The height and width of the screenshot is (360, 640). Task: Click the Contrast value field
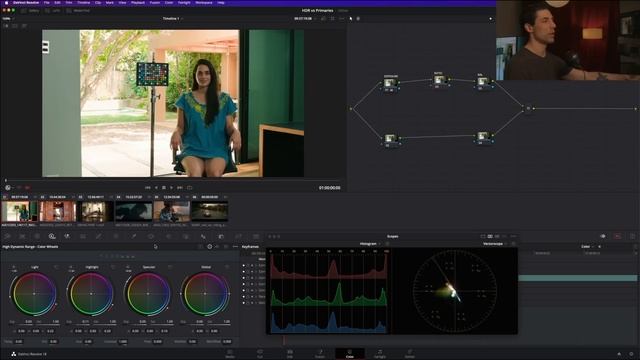click(x=122, y=342)
